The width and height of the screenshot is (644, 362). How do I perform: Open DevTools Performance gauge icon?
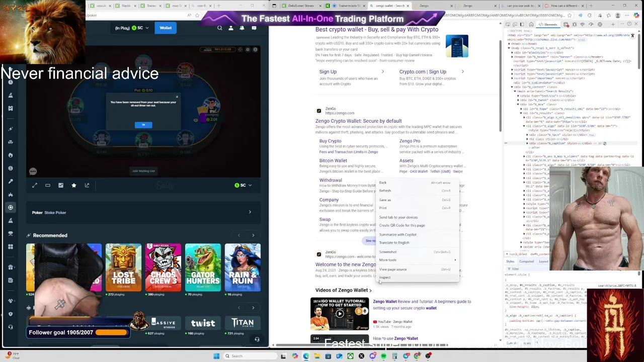(591, 24)
